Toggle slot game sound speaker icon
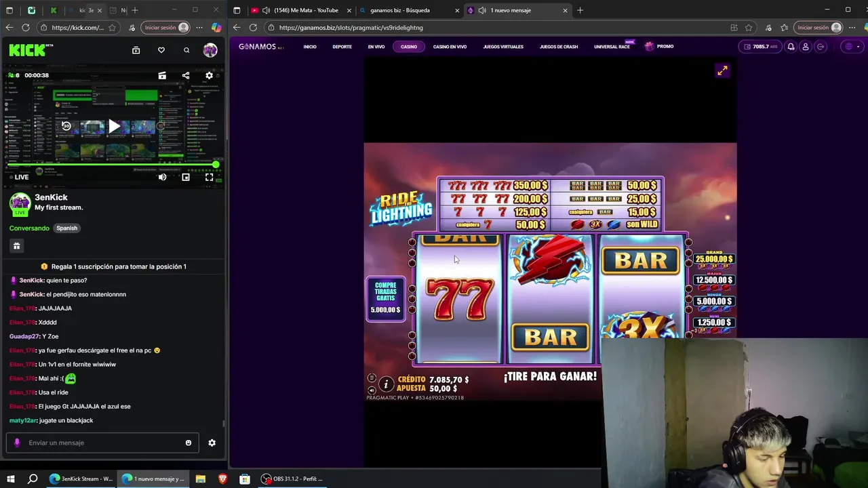 (372, 390)
